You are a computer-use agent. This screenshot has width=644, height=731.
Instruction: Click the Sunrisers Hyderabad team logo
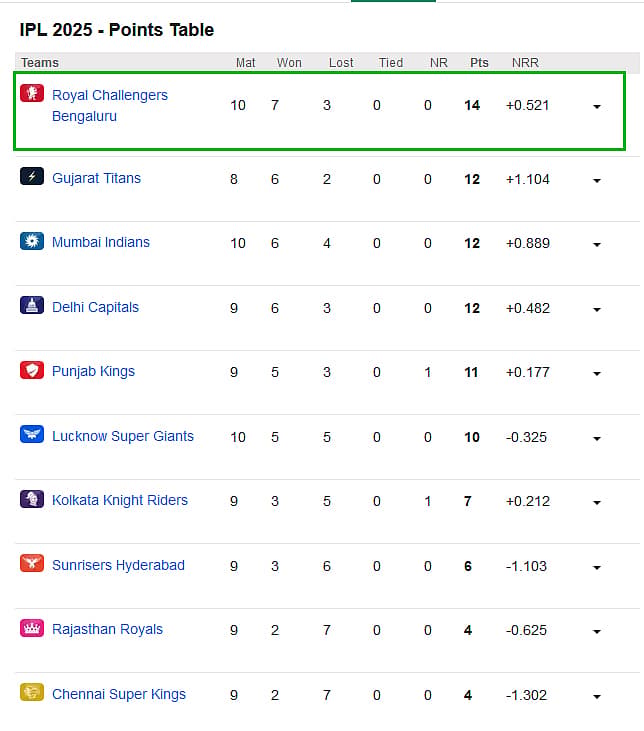tap(32, 563)
